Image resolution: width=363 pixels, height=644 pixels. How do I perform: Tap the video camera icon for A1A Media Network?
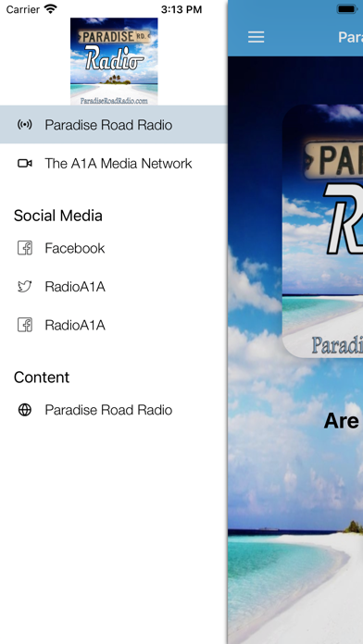click(x=25, y=164)
